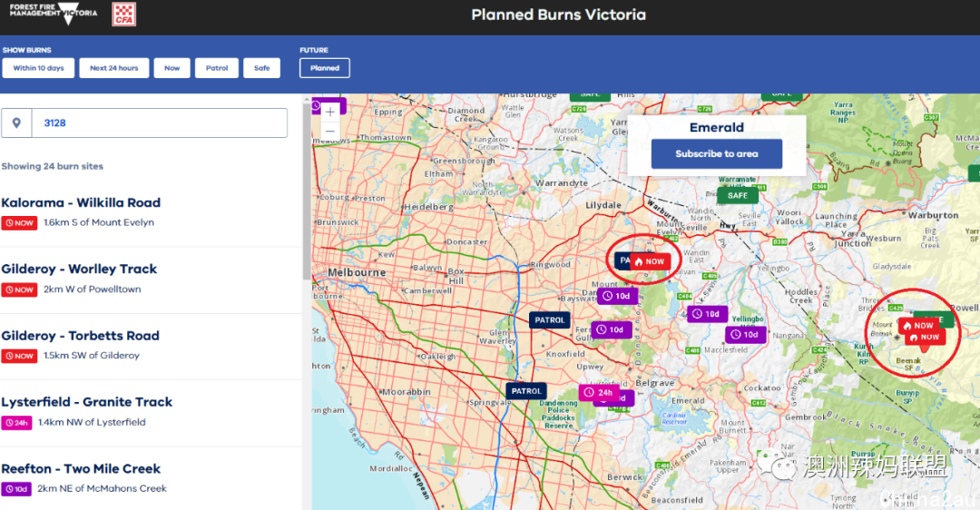This screenshot has width=980, height=510.
Task: Zoom out on the map
Action: click(330, 132)
